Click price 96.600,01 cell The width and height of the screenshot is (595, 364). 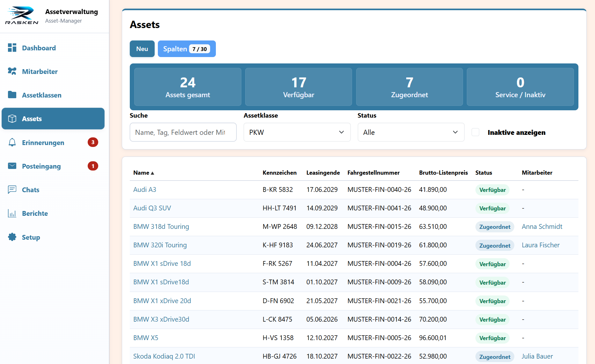coord(433,338)
